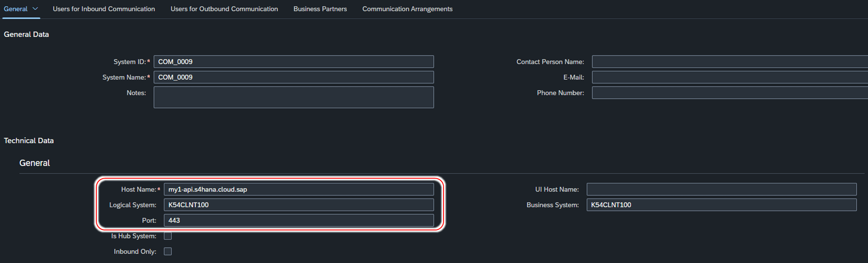The height and width of the screenshot is (263, 868).
Task: Expand the General tab dropdown chevron
Action: tap(35, 9)
